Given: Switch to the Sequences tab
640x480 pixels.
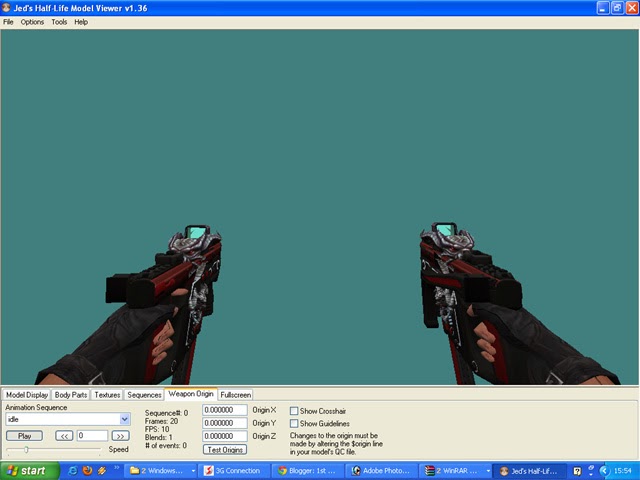Looking at the screenshot, I should (x=144, y=395).
